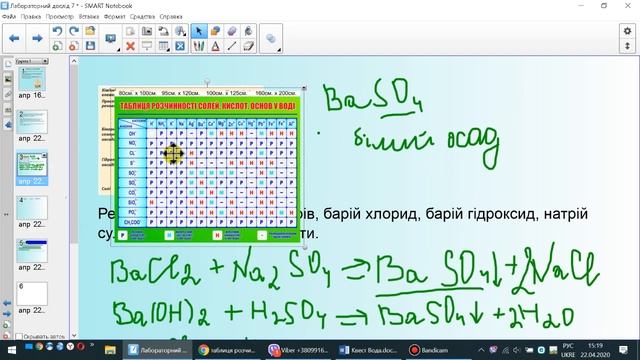Click the page sorter scroll down arrow

[x=74, y=335]
